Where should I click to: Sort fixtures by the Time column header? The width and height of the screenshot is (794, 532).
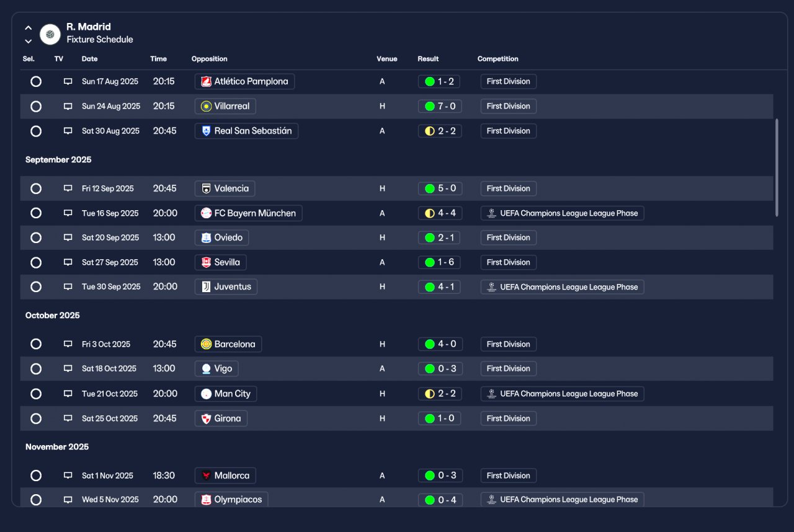158,59
